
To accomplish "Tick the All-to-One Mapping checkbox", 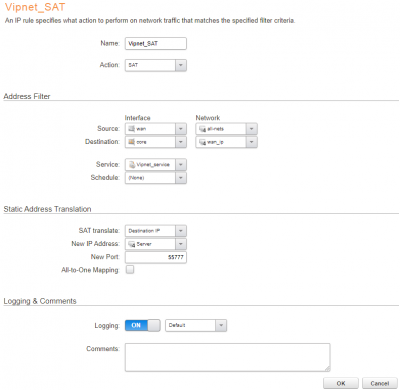I will pos(130,269).
